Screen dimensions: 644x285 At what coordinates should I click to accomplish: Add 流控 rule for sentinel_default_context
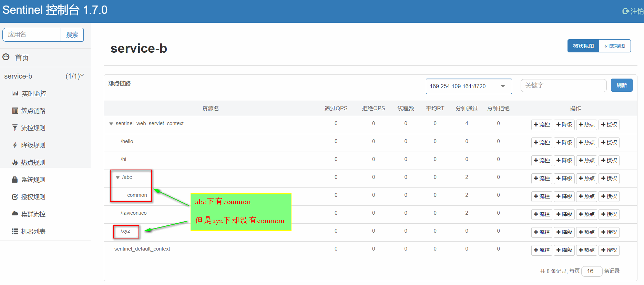[542, 250]
